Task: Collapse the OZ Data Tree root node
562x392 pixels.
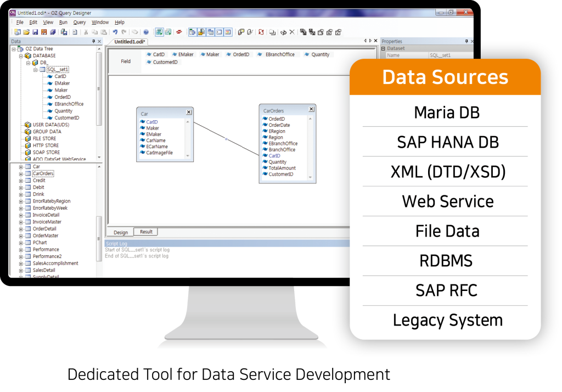Action: point(14,49)
